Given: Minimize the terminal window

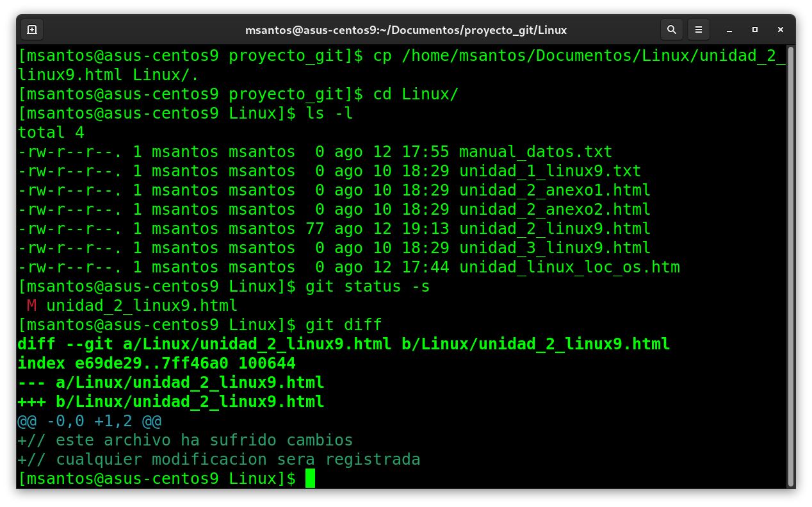Looking at the screenshot, I should point(729,29).
